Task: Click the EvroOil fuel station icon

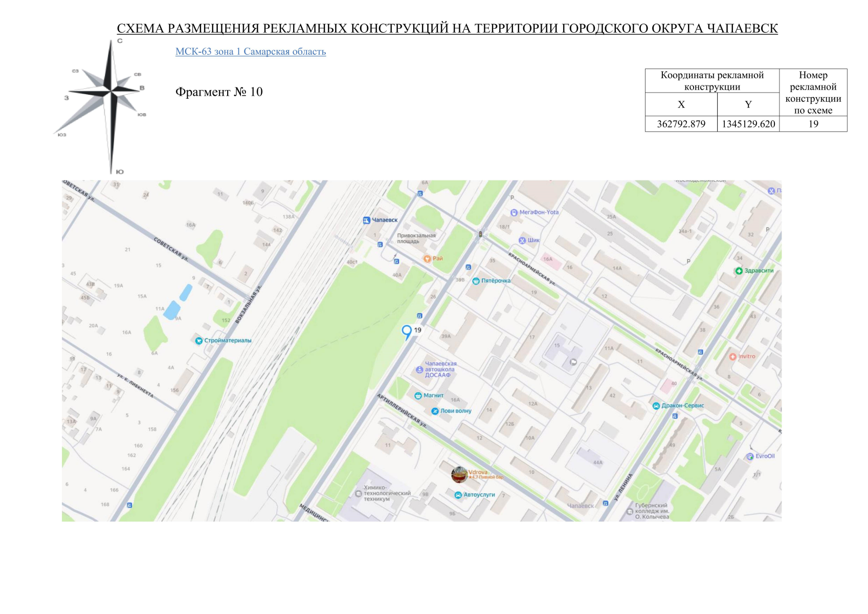Action: click(750, 455)
